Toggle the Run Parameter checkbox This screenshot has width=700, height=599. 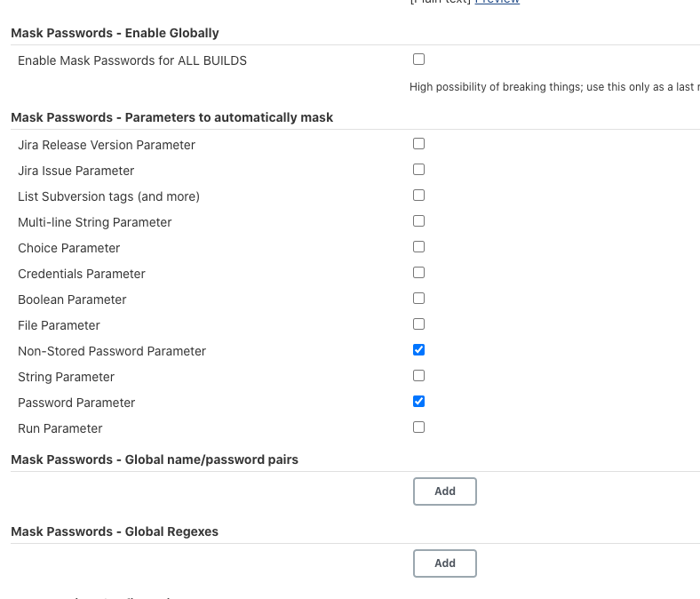tap(419, 427)
